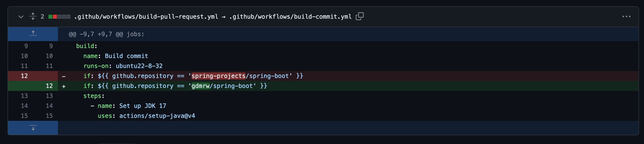The width and height of the screenshot is (644, 144).
Task: Click the 'uses: actions/setup-java@v4' line
Action: point(146,116)
